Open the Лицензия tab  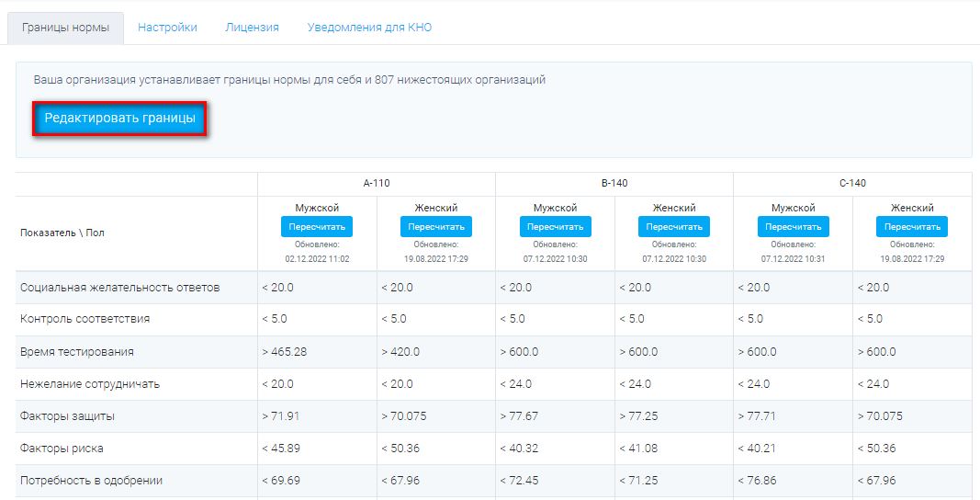(252, 28)
